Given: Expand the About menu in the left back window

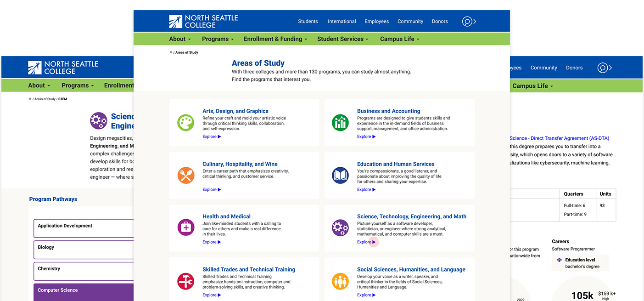Looking at the screenshot, I should coord(39,85).
